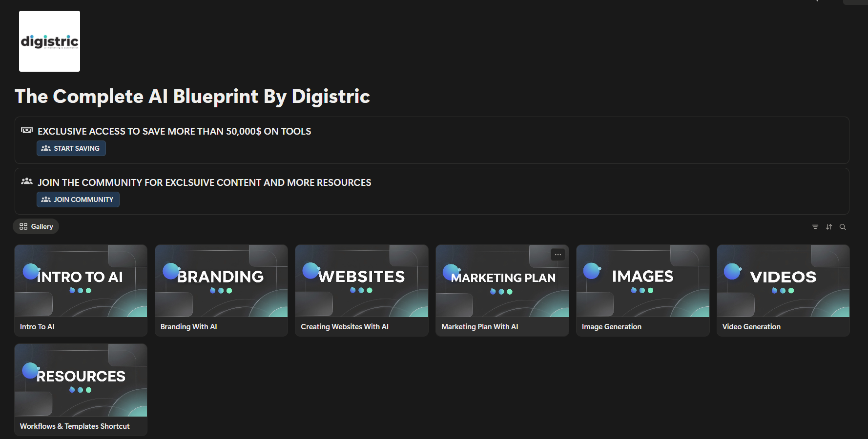Click the digistric logo image
The width and height of the screenshot is (868, 439).
[49, 41]
